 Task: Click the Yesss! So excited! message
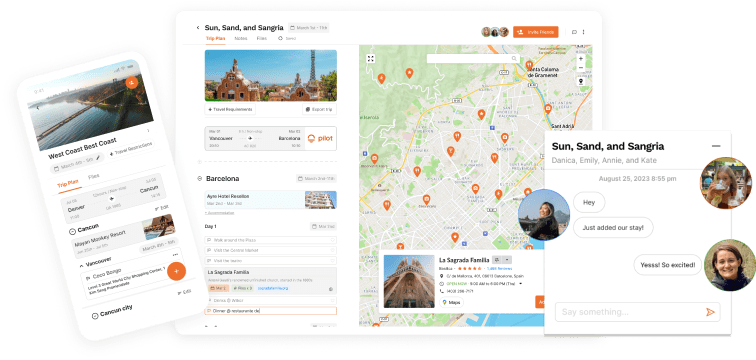pyautogui.click(x=668, y=265)
